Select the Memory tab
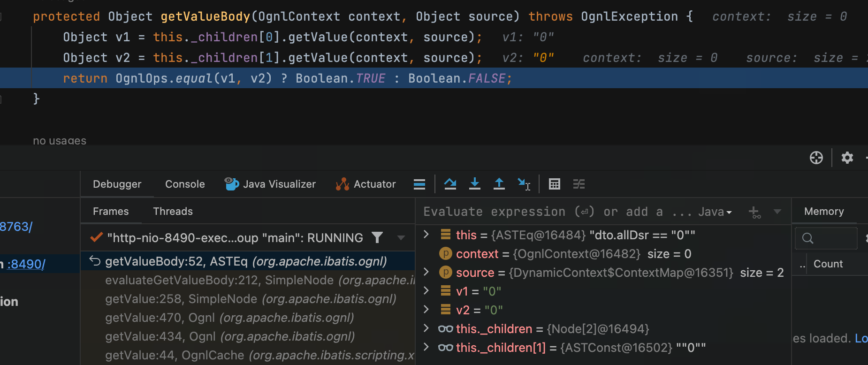The width and height of the screenshot is (868, 365). tap(824, 211)
